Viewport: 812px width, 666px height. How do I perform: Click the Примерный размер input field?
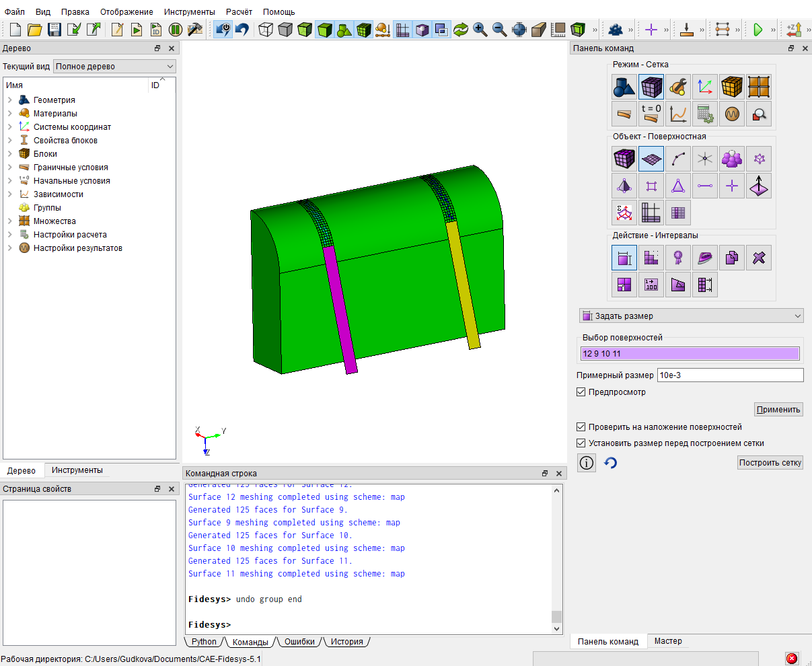(731, 375)
